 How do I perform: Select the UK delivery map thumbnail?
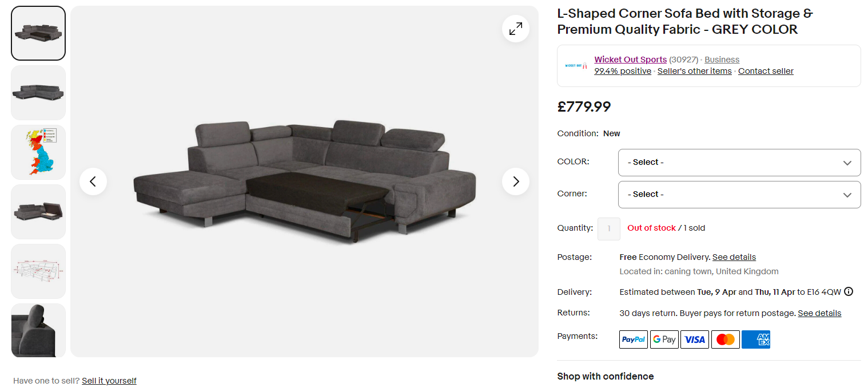38,152
